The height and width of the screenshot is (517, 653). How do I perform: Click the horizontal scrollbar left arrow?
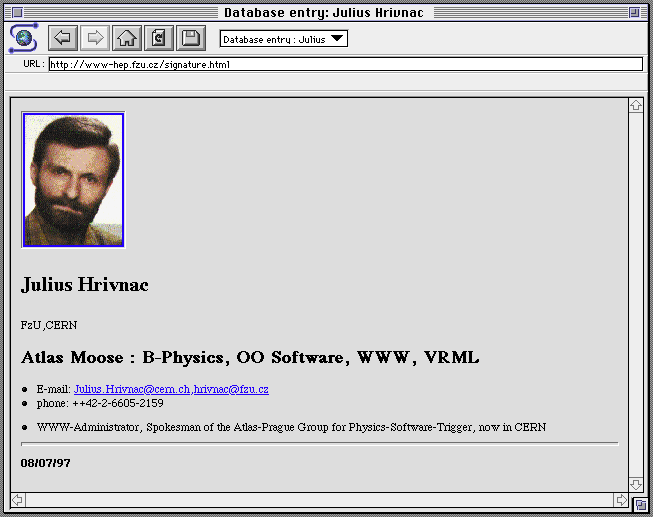click(x=17, y=500)
